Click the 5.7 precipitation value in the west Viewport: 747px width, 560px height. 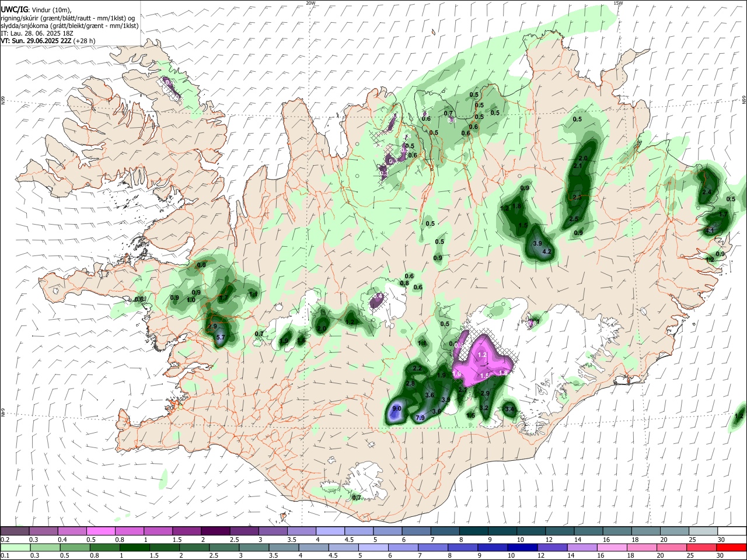point(220,337)
